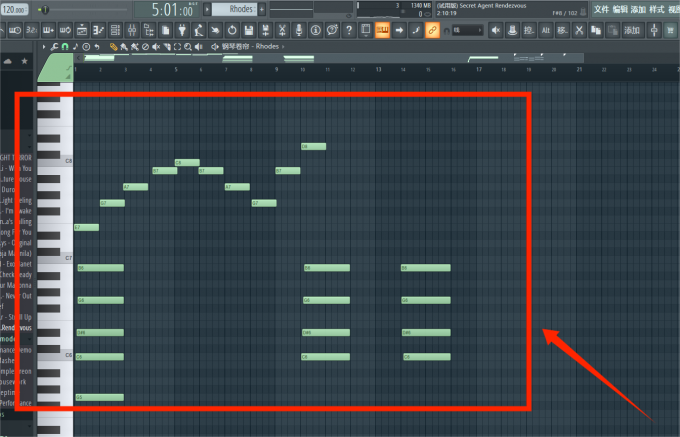Image resolution: width=680 pixels, height=437 pixels.
Task: Open undo history circular arrow icon
Action: point(232,30)
